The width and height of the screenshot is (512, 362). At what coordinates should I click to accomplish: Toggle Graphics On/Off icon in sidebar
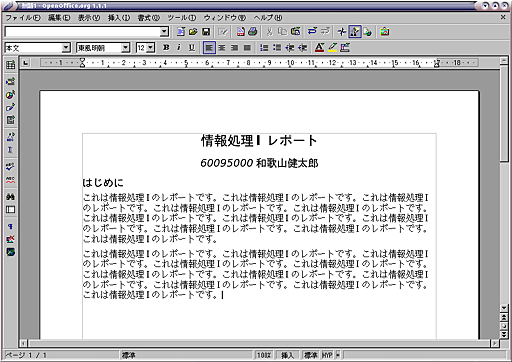10,239
